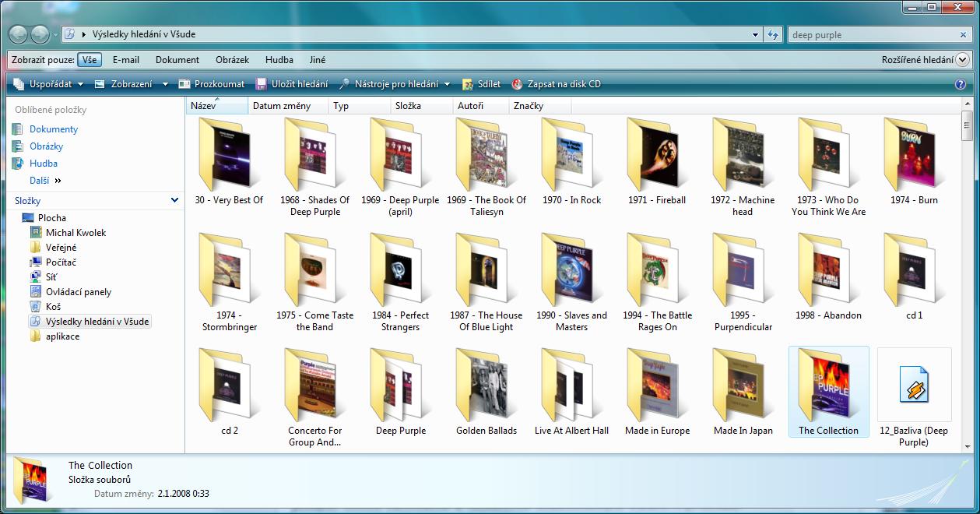This screenshot has width=980, height=514.
Task: Click Zapsat na disk CD button
Action: point(556,84)
